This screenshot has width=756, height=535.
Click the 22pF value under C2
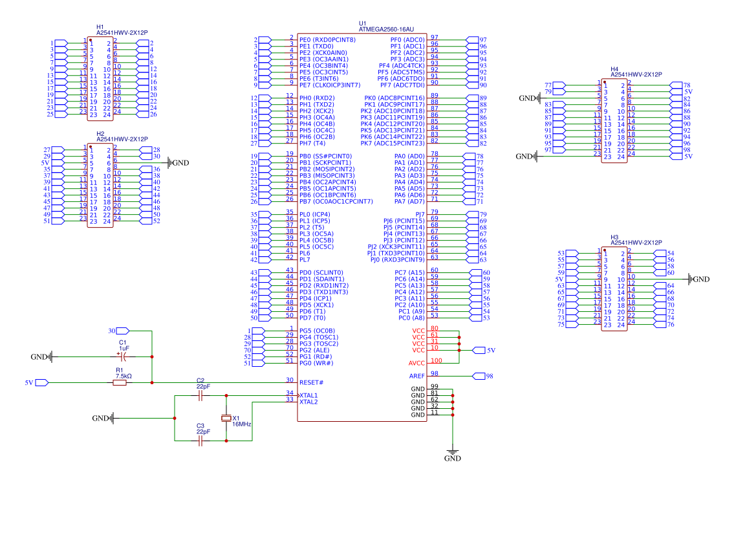click(x=203, y=386)
